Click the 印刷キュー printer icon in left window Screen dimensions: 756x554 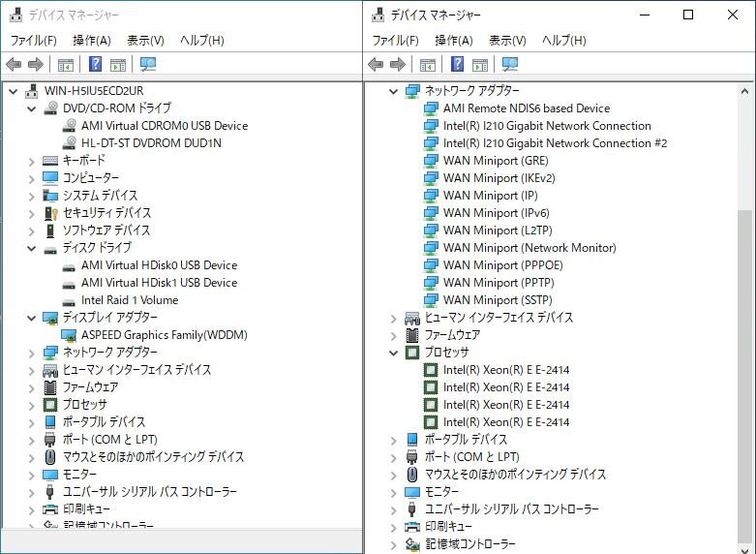[50, 509]
